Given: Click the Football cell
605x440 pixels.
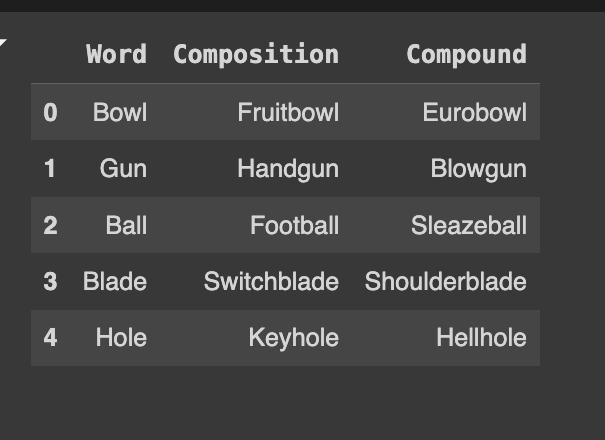Looking at the screenshot, I should (x=294, y=225).
